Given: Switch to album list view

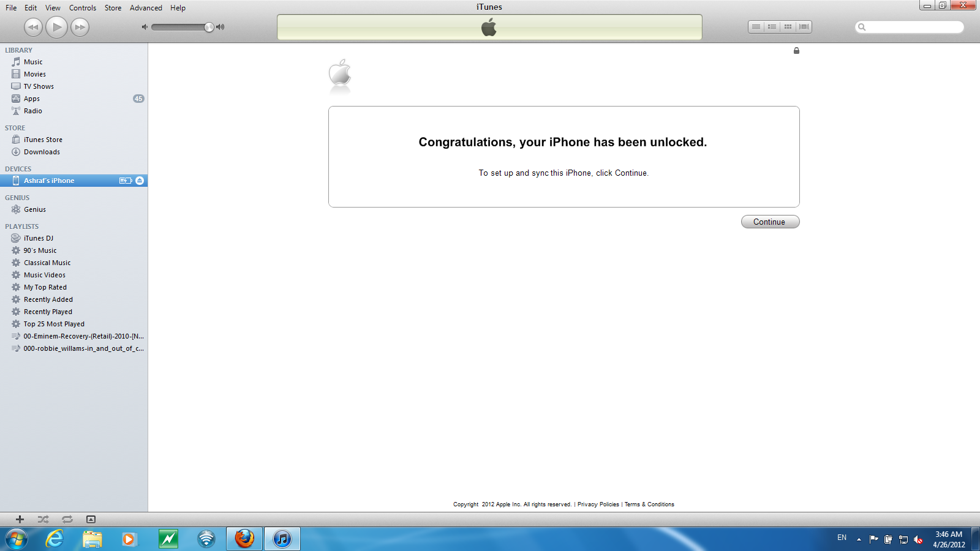Looking at the screenshot, I should pyautogui.click(x=772, y=27).
